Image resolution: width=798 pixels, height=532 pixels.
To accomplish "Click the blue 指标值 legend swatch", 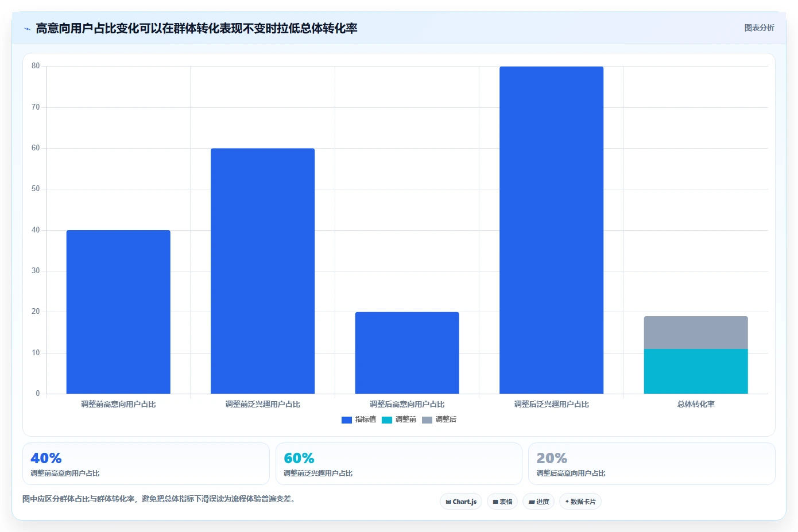I will [x=347, y=420].
